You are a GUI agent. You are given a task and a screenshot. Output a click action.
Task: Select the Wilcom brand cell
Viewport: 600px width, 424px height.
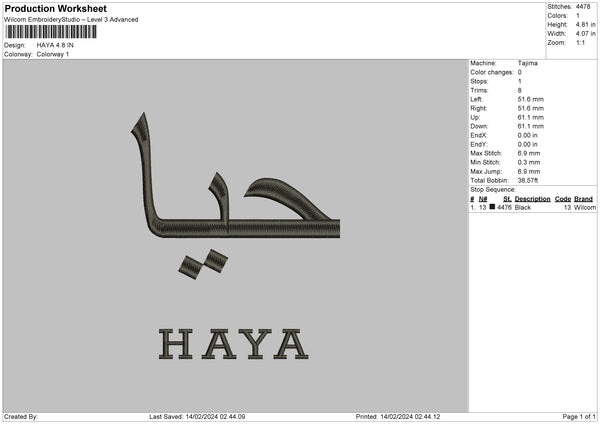585,207
